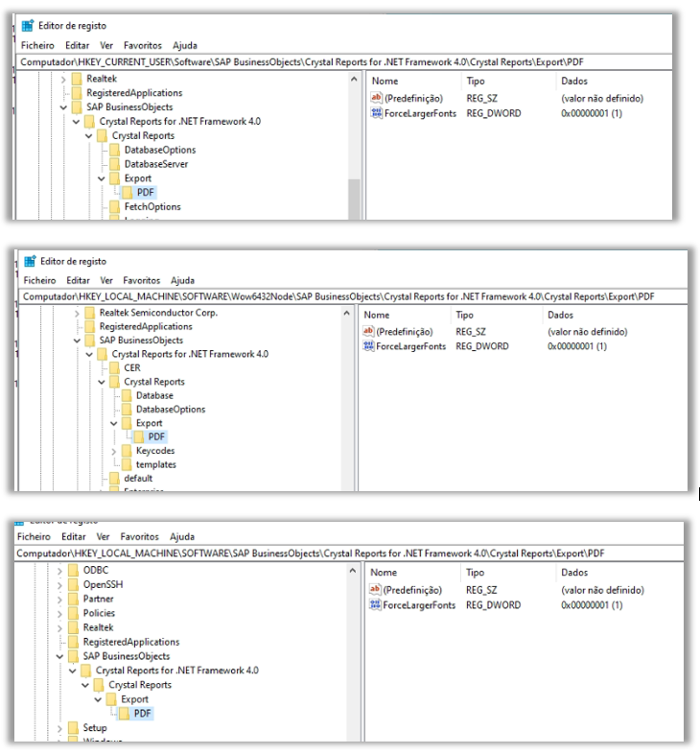Click the OpenSSH folder icon
700x754 pixels.
coord(73,584)
